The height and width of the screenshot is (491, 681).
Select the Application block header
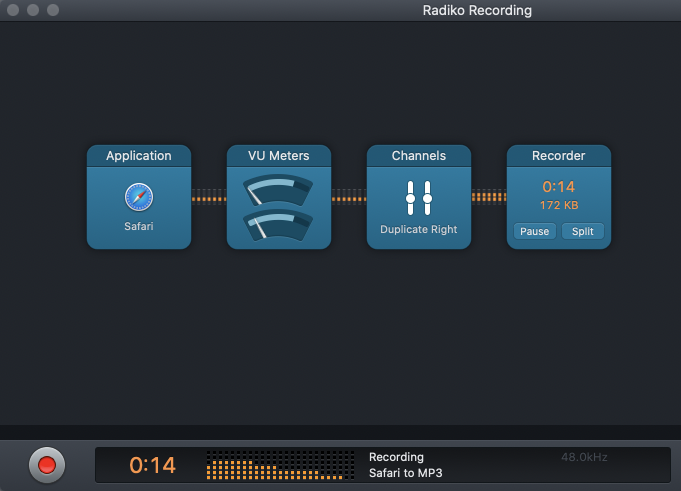click(139, 156)
